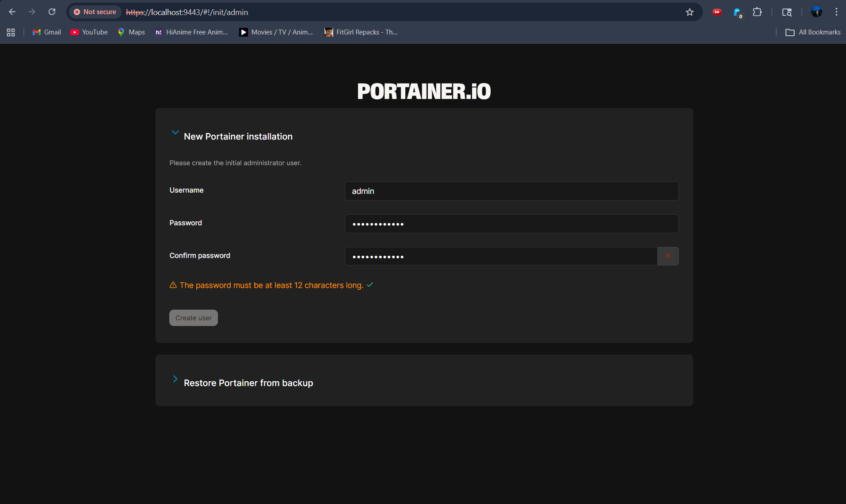846x504 pixels.
Task: Reload the Portainer setup page
Action: pyautogui.click(x=52, y=12)
